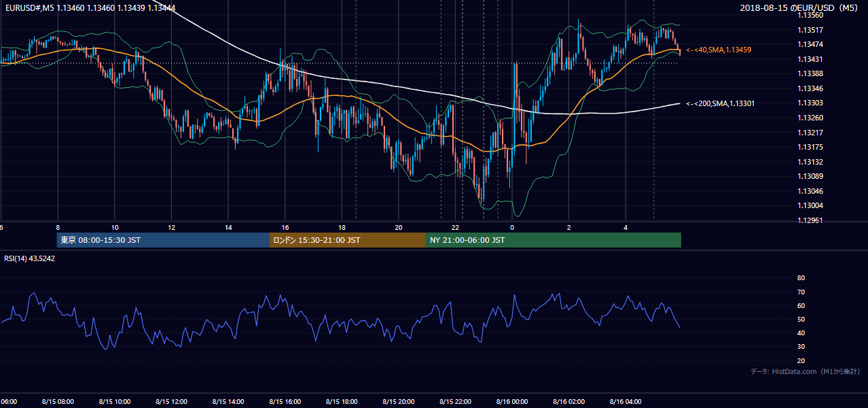The height and width of the screenshot is (408, 868).
Task: Click the 1.13474 price axis label
Action: pos(810,44)
